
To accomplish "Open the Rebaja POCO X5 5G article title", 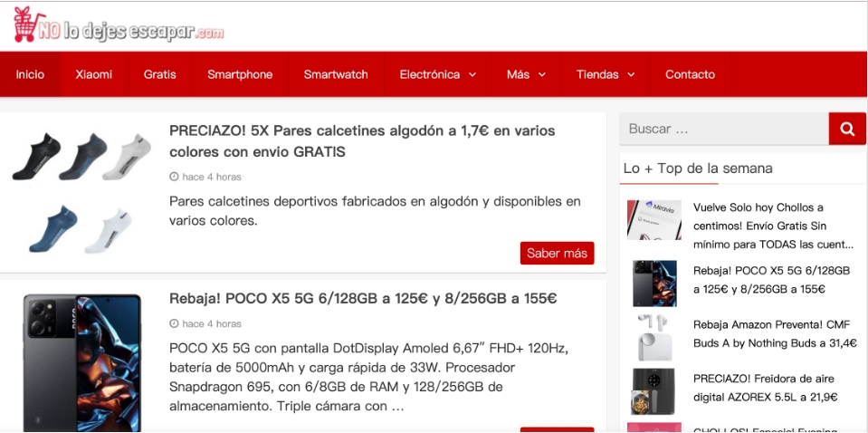I will pyautogui.click(x=363, y=299).
